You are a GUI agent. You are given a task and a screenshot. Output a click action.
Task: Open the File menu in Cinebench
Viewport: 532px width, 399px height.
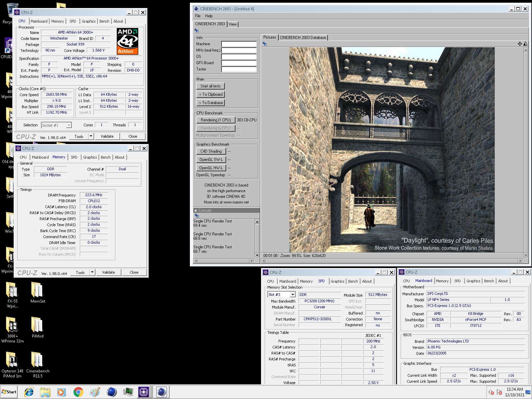tap(198, 16)
